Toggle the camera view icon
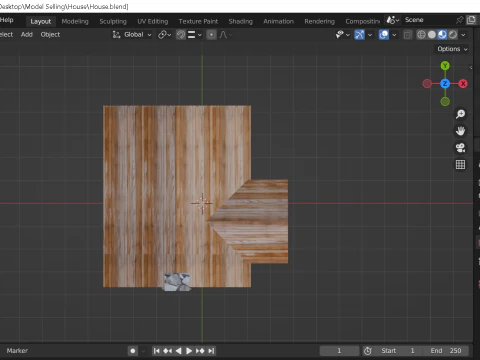Image resolution: width=480 pixels, height=360 pixels. [460, 148]
